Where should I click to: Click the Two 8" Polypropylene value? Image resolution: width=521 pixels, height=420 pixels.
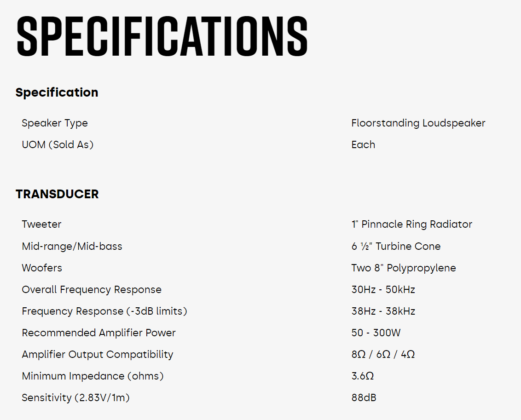(404, 268)
